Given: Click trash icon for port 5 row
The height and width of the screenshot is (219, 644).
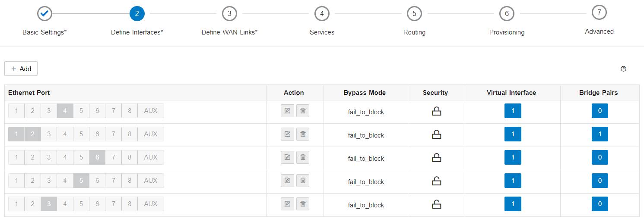Looking at the screenshot, I should click(x=303, y=181).
